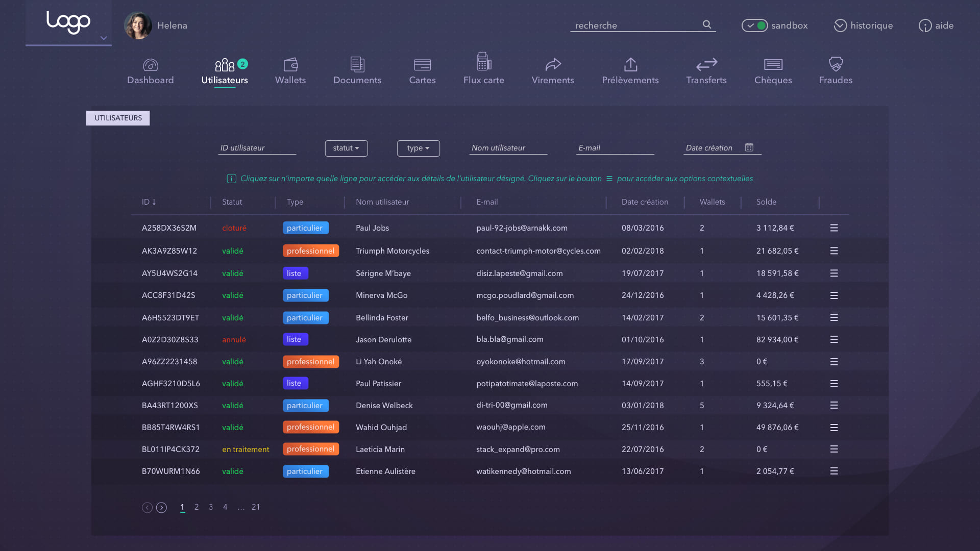Go to the next page arrow
Screen dimensions: 980x551
tap(161, 508)
